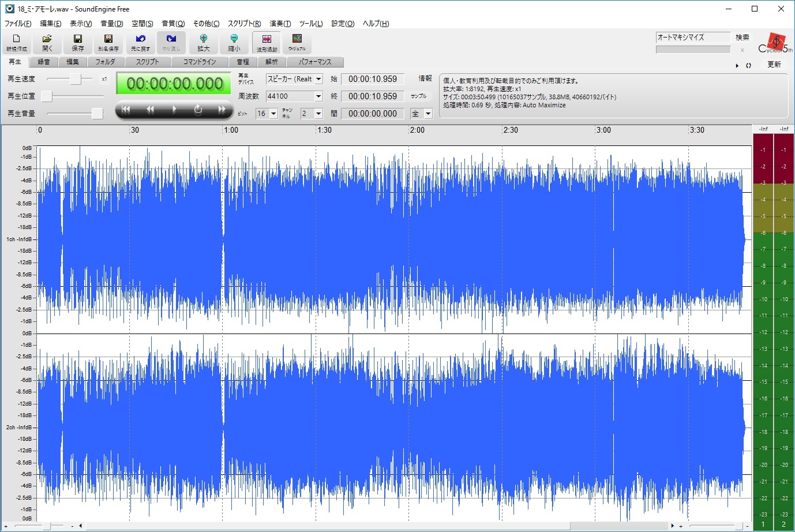795x532 pixels.
Task: Click the Cycle of 5th logo
Action: [775, 43]
